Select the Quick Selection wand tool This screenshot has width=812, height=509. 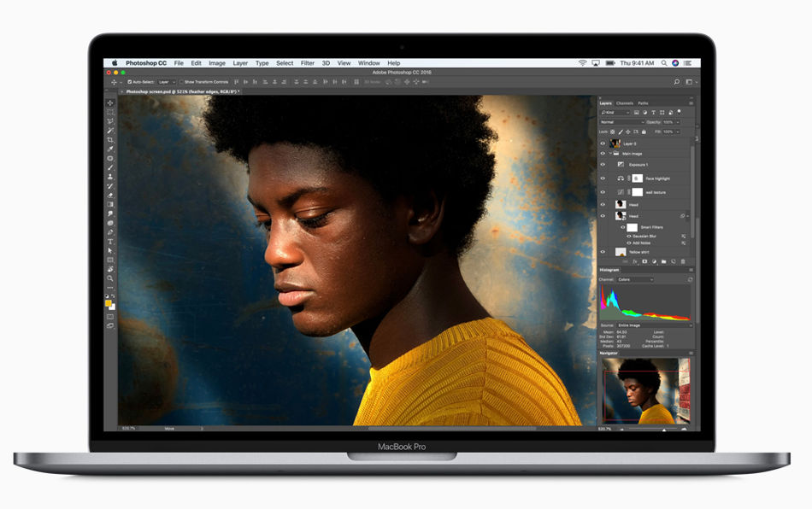109,131
